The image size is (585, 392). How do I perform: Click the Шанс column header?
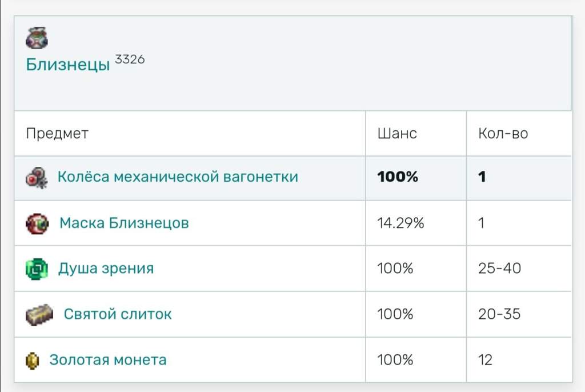coord(397,133)
